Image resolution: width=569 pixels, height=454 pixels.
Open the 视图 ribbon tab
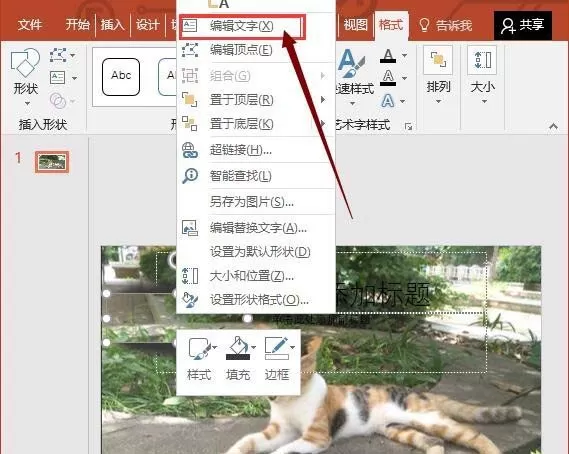click(355, 25)
